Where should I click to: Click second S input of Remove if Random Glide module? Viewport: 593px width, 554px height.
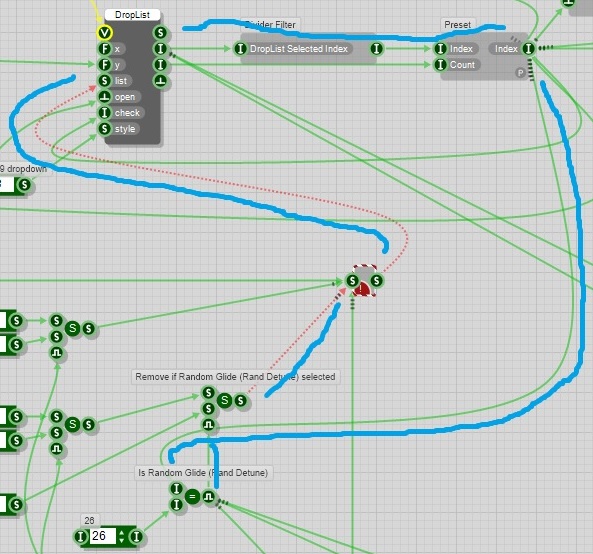[x=208, y=408]
